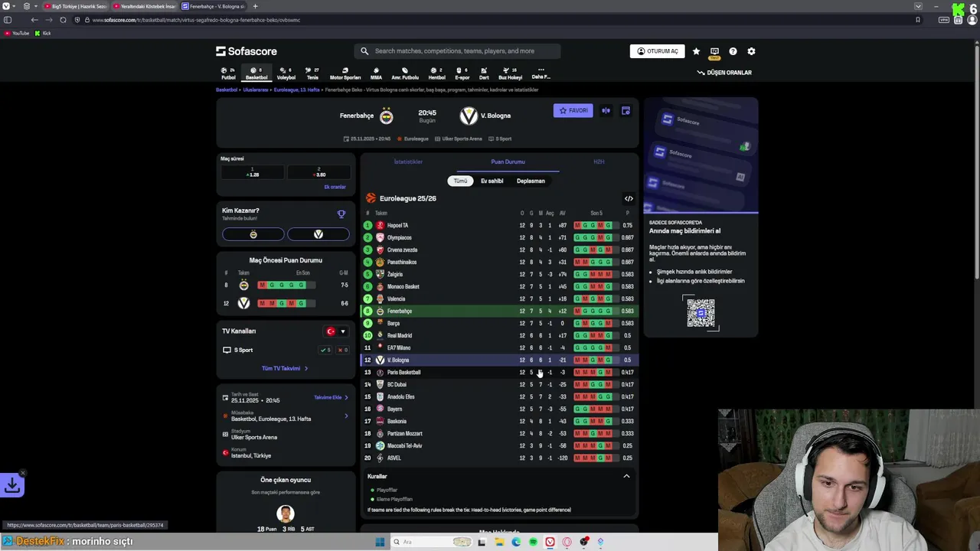This screenshot has height=551, width=980.
Task: Select the Tümü standings filter
Action: coord(460,181)
